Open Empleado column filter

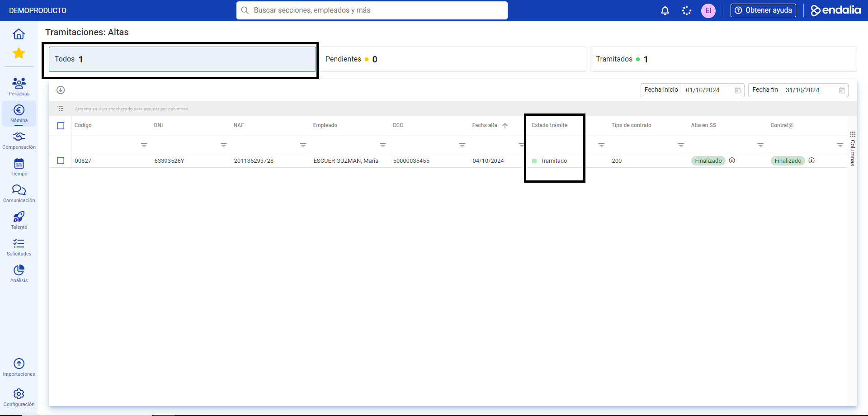(x=382, y=145)
